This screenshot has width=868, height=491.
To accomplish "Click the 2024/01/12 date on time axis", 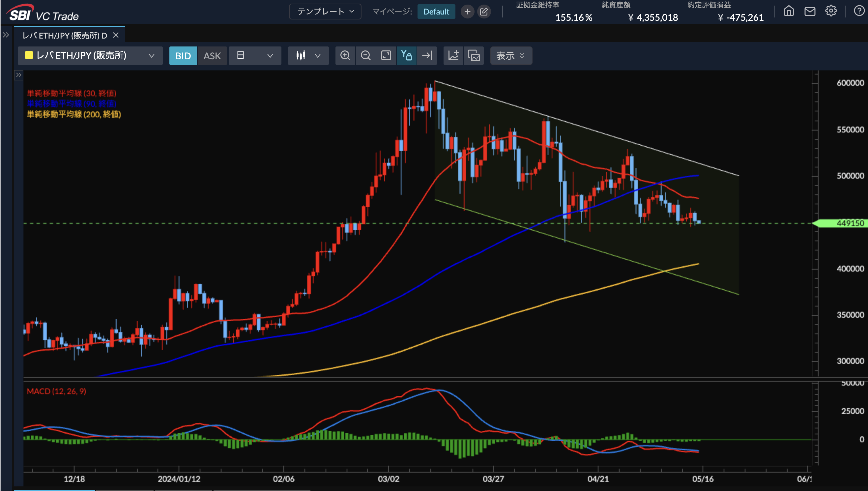I will coord(179,479).
